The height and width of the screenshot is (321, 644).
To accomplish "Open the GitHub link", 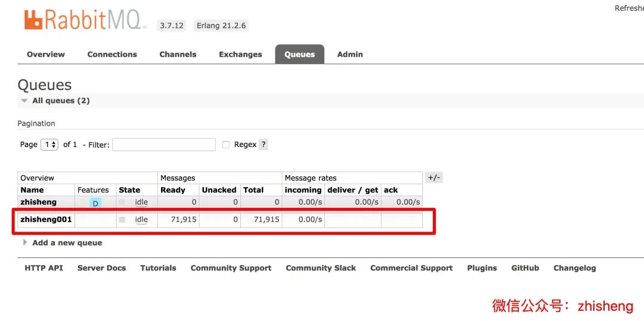I will (525, 268).
